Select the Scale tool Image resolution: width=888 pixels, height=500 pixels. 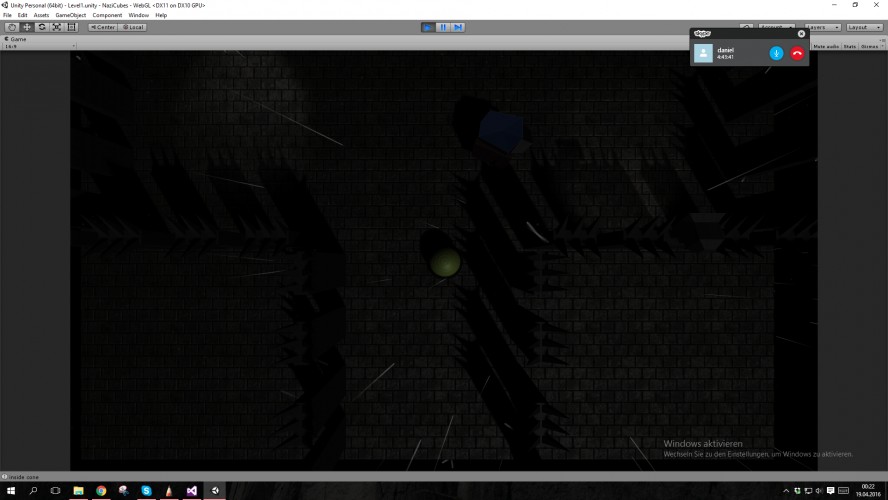(57, 27)
